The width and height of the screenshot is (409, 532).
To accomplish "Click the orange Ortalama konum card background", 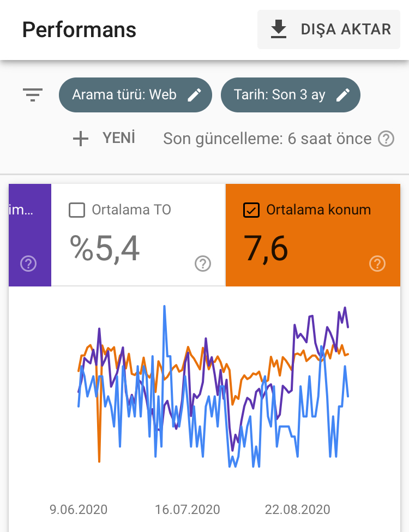I will click(x=313, y=235).
